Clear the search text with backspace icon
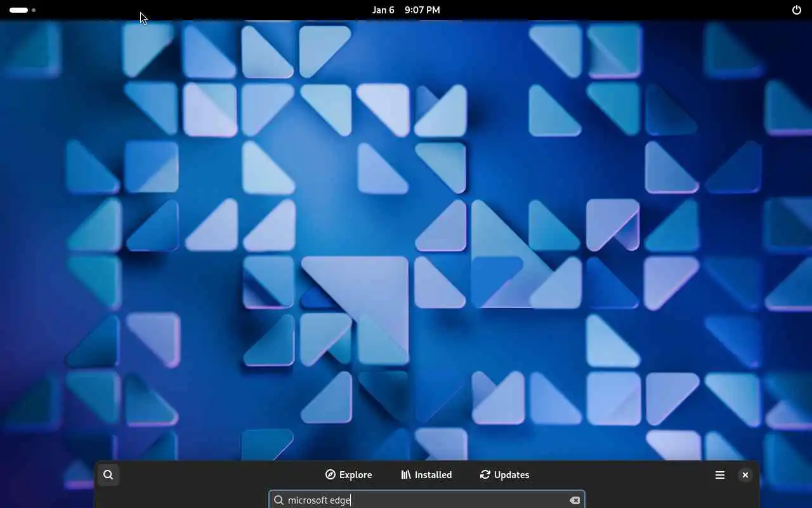812x508 pixels. [x=575, y=500]
